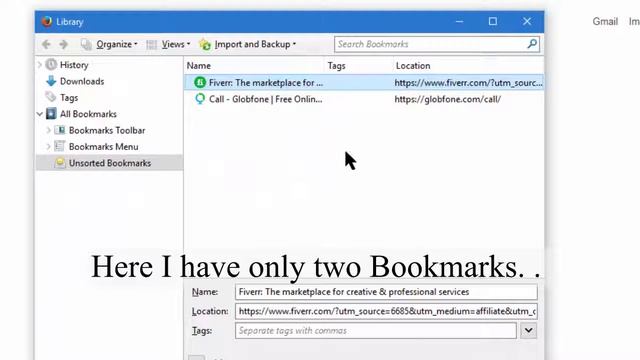Select History in the sidebar
Image resolution: width=640 pixels, height=360 pixels.
tap(74, 65)
